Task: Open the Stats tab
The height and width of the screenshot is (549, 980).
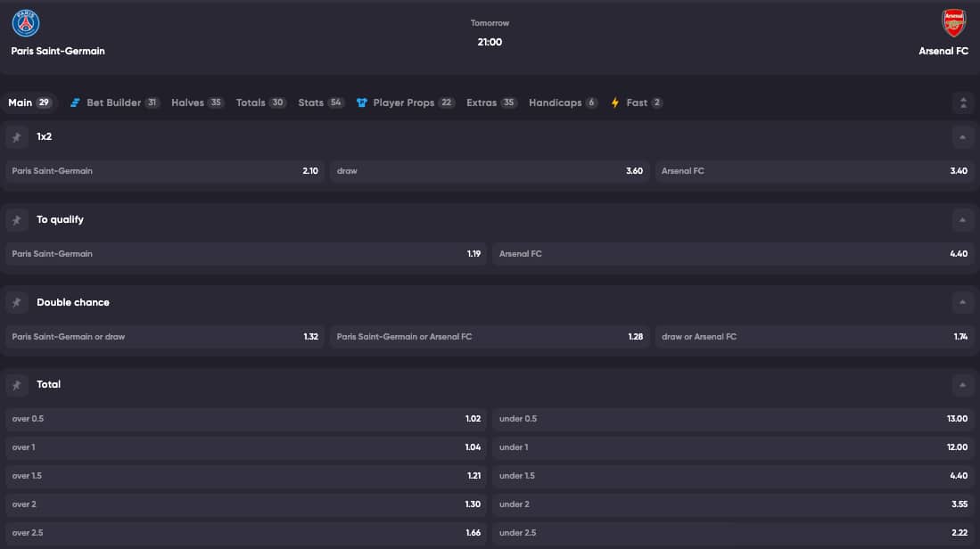Action: point(321,102)
